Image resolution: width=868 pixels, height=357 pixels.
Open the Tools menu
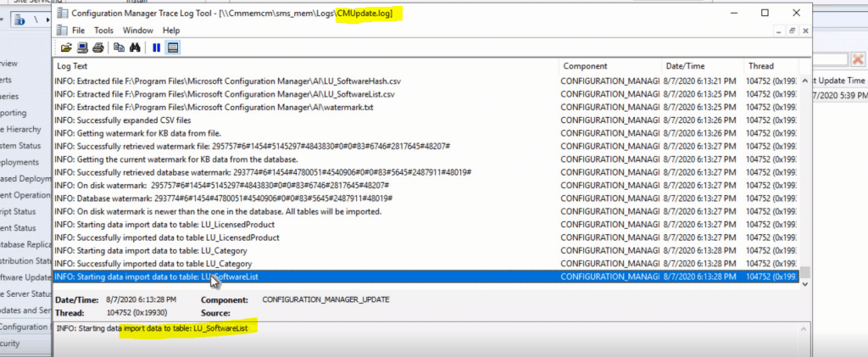(x=103, y=31)
